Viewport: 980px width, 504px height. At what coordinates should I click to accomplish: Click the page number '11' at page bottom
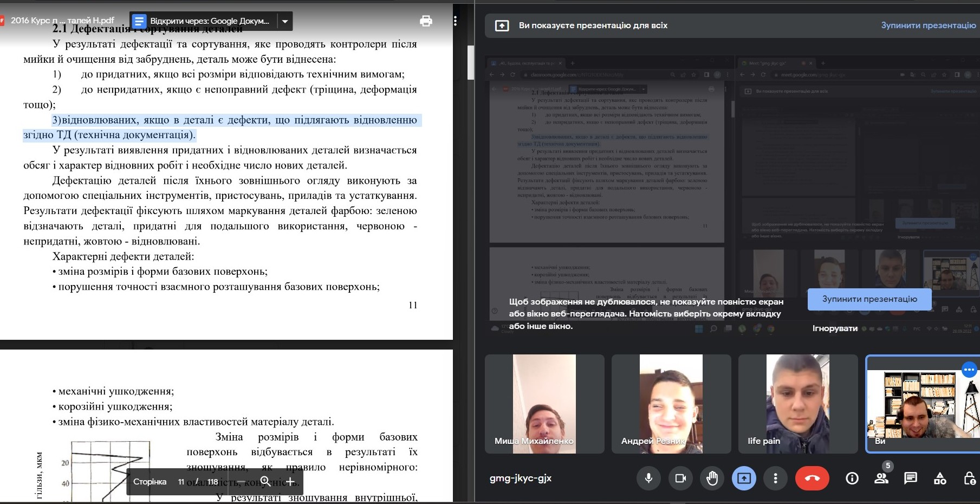(413, 305)
